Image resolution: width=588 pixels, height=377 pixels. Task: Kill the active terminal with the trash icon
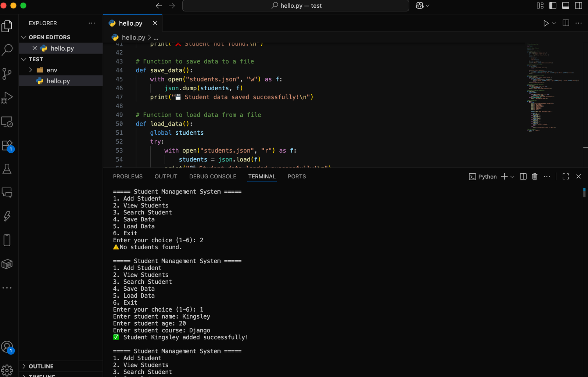click(x=535, y=177)
